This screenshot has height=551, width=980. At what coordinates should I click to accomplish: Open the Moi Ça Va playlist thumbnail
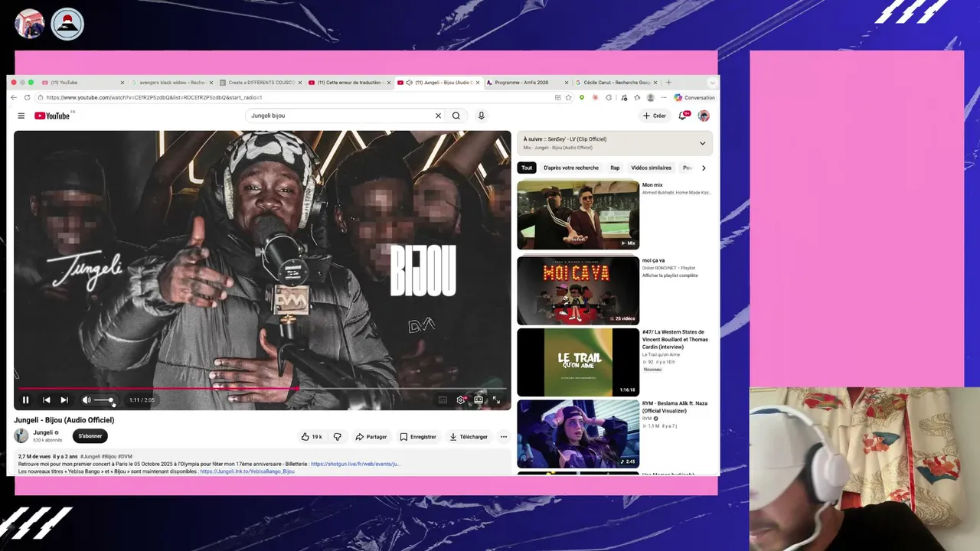578,291
